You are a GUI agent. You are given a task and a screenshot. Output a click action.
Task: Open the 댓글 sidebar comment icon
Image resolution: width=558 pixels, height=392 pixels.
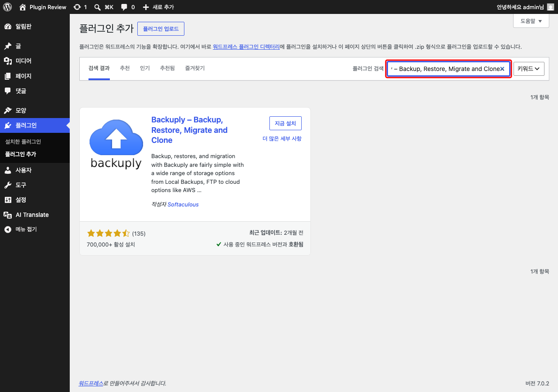pyautogui.click(x=8, y=91)
